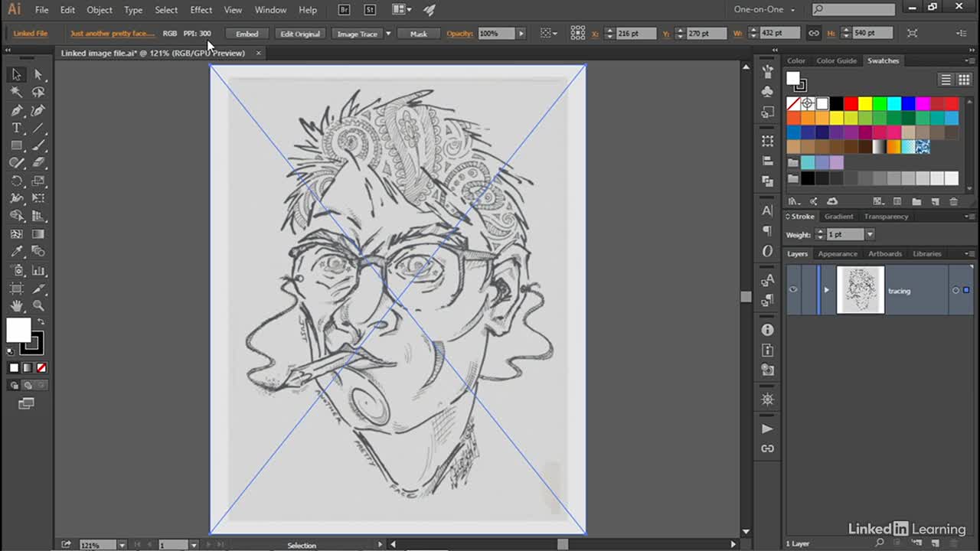Open the Opacity slider dropdown arrow
Image resolution: width=980 pixels, height=551 pixels.
[521, 34]
